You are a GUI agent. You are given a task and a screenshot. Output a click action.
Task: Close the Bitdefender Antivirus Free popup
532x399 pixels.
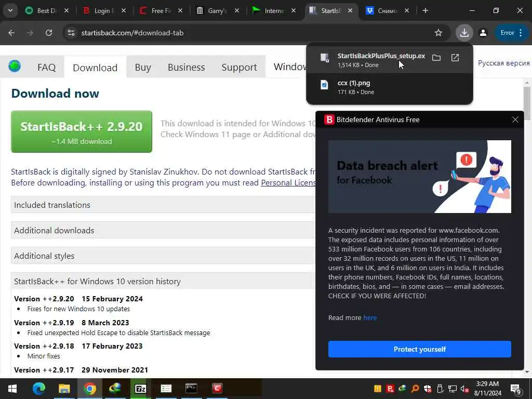515,119
